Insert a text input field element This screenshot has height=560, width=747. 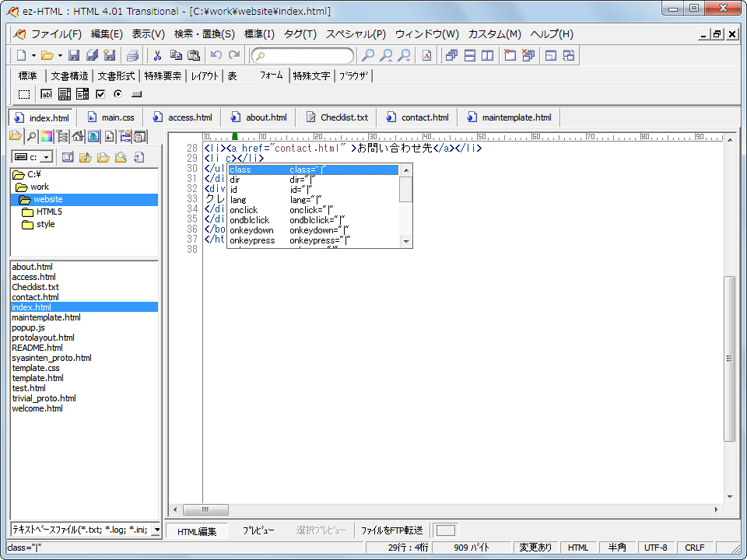coord(46,94)
